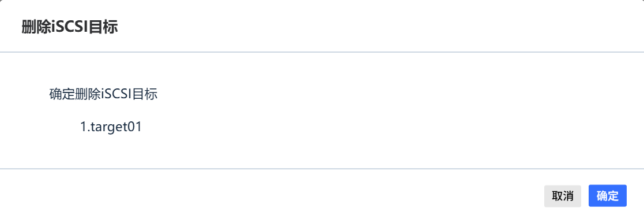This screenshot has width=644, height=219.
Task: Click the divider line above the buttons
Action: pyautogui.click(x=322, y=169)
